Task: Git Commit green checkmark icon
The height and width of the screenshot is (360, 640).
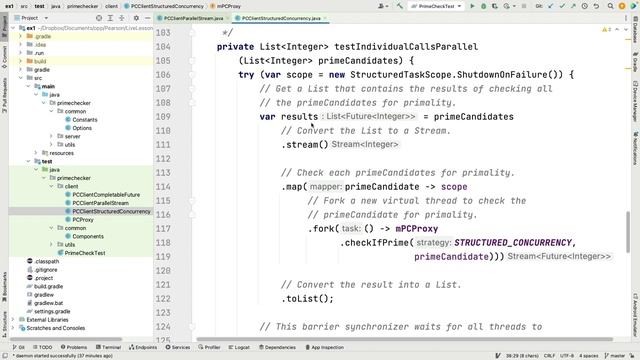Action: (562, 6)
